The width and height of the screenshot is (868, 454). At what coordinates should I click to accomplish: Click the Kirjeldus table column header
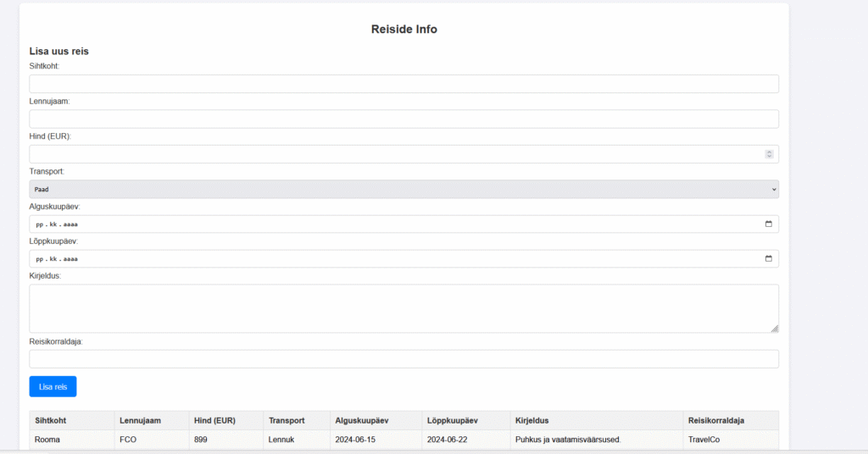532,420
